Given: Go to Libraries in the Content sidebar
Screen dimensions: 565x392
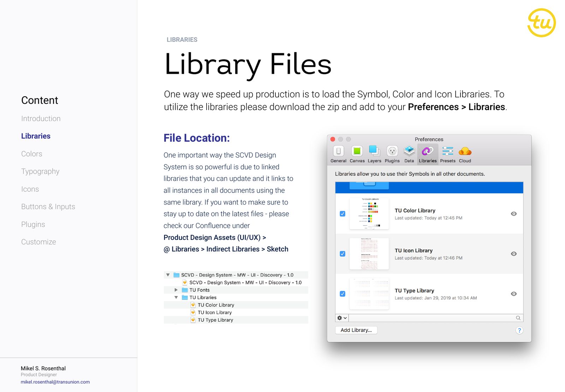Looking at the screenshot, I should [36, 136].
